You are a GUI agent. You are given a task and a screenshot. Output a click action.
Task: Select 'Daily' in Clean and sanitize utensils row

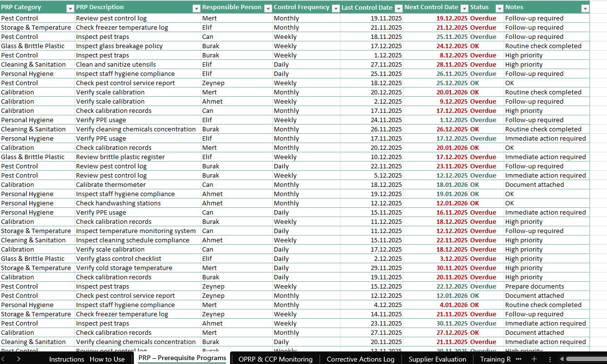306,64
